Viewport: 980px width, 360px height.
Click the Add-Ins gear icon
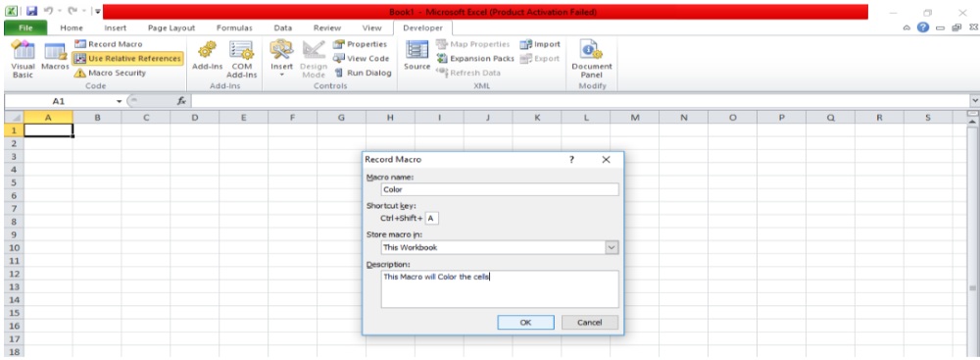207,51
